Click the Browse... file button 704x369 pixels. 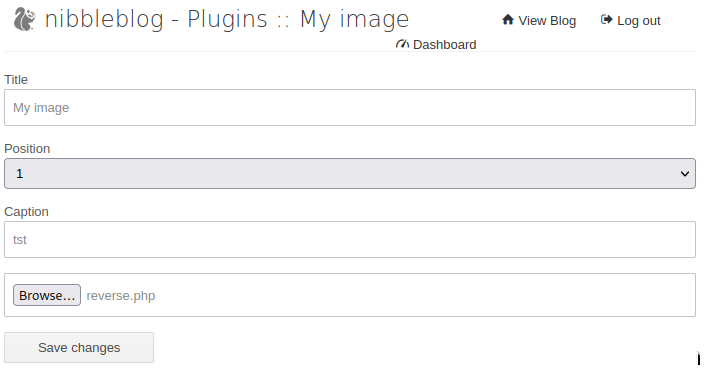click(47, 295)
